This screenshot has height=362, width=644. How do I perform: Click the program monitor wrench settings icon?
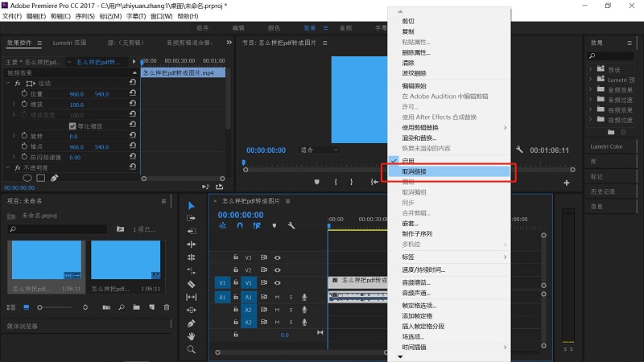click(519, 150)
